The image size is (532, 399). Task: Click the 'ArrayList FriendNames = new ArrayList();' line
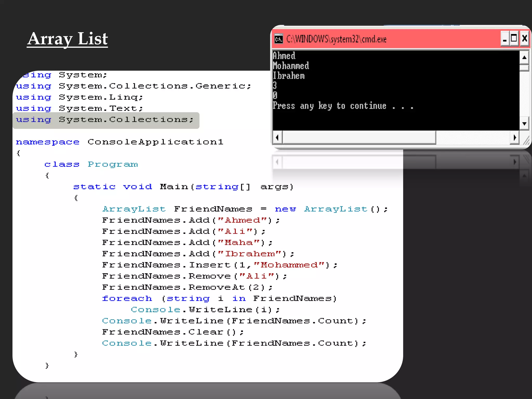click(x=245, y=209)
